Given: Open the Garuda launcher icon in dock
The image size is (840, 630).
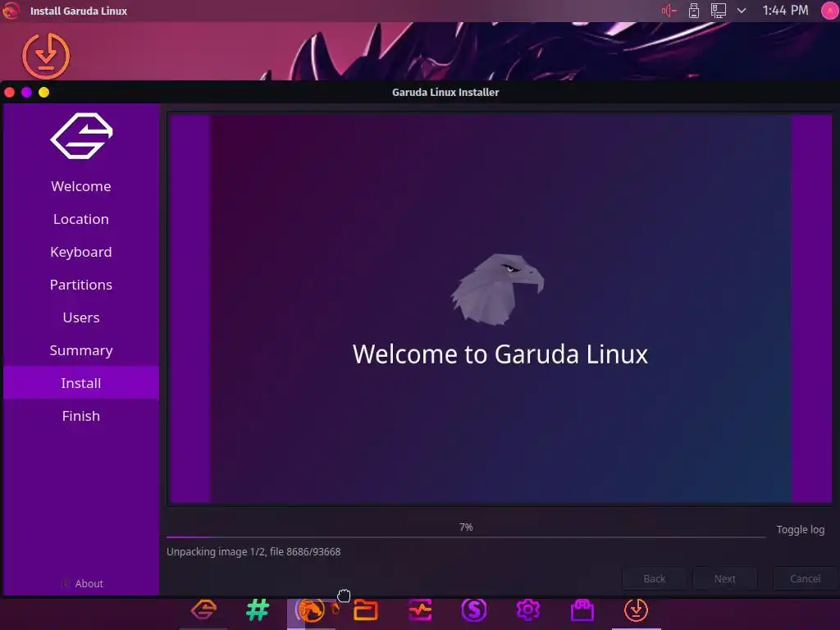Looking at the screenshot, I should pos(203,609).
